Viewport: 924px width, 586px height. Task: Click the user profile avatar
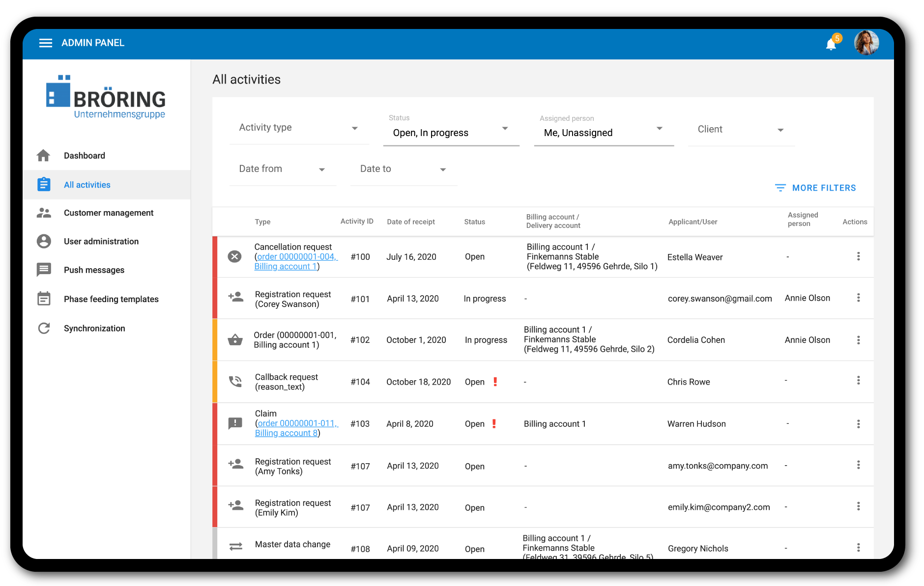pyautogui.click(x=866, y=43)
